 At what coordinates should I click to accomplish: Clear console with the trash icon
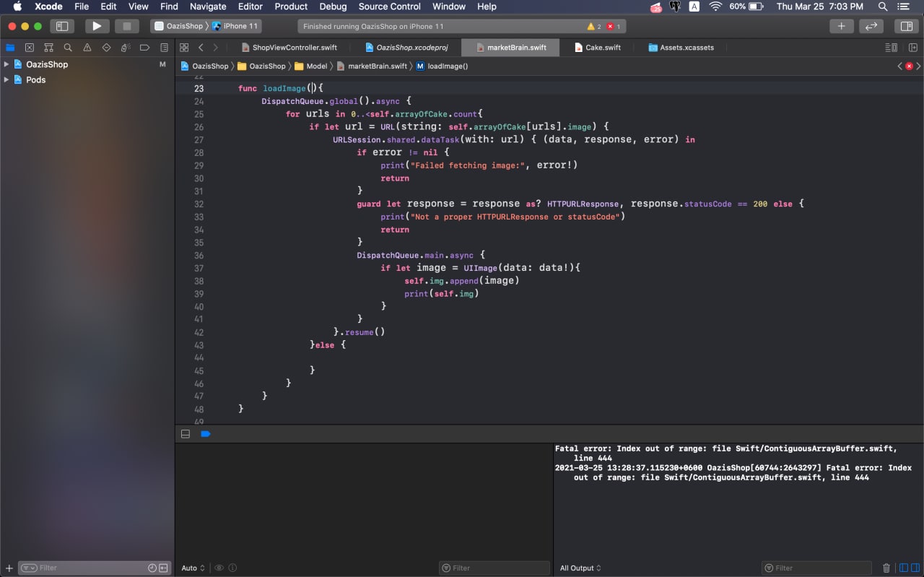click(x=886, y=568)
